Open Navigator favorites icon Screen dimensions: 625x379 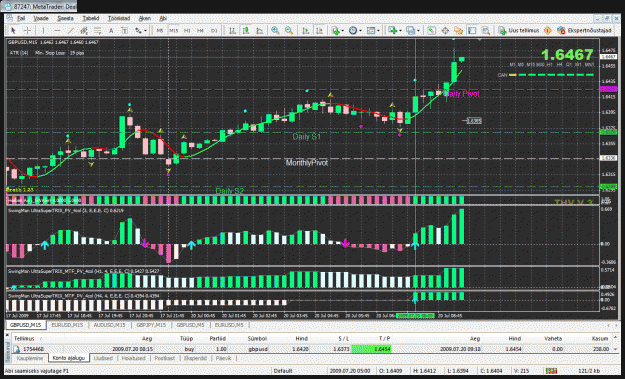[458, 30]
